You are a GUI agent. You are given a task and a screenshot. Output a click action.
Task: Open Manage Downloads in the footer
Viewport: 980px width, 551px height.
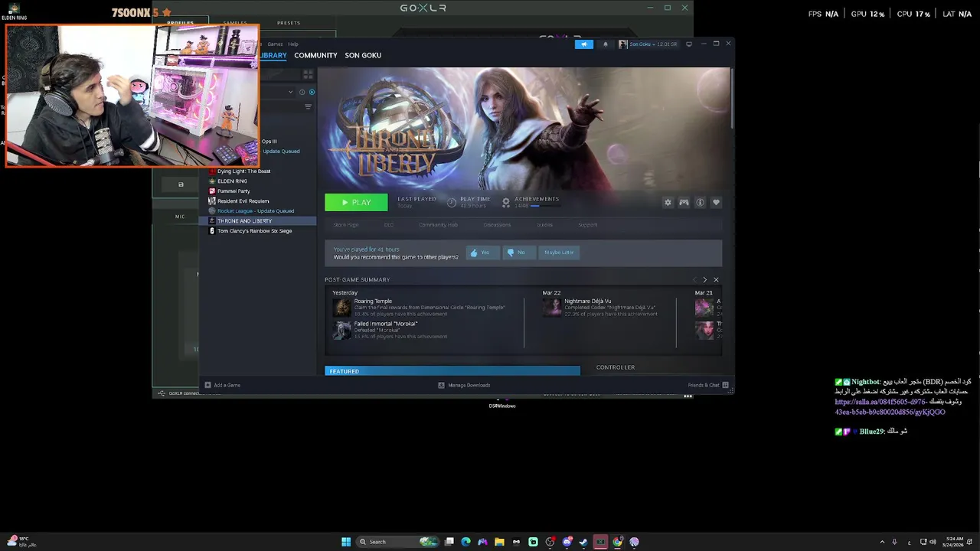(464, 386)
